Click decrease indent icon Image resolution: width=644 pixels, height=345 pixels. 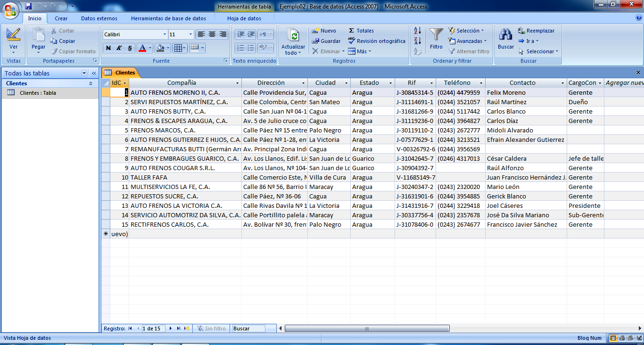pos(240,34)
